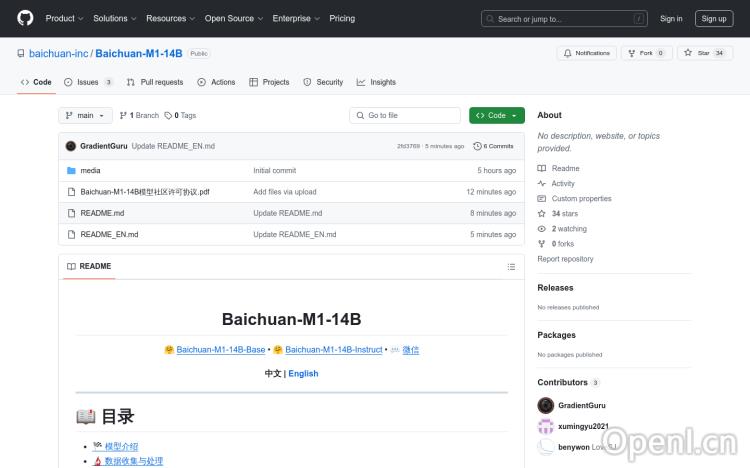The height and width of the screenshot is (468, 750).
Task: Open Notifications bell button
Action: 586,53
